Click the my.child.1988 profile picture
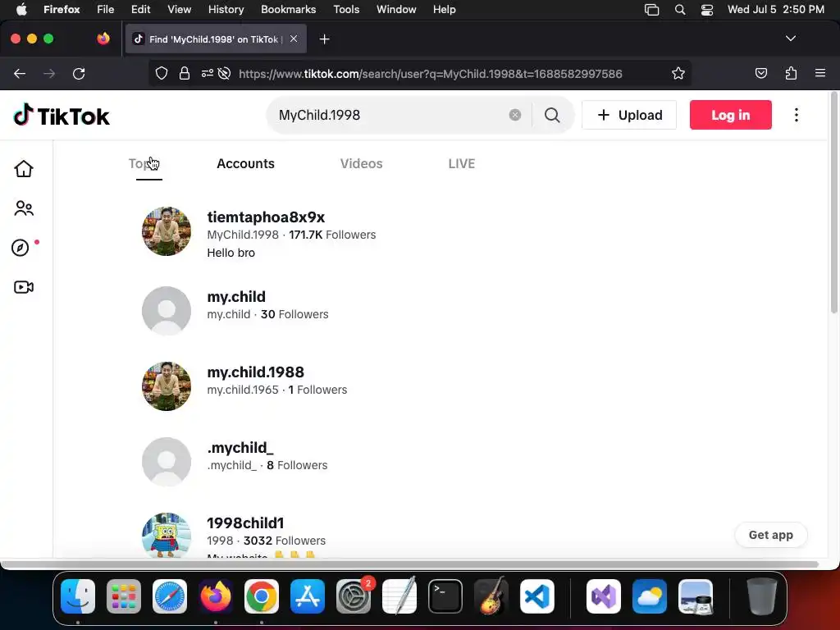The width and height of the screenshot is (840, 630). click(x=166, y=386)
